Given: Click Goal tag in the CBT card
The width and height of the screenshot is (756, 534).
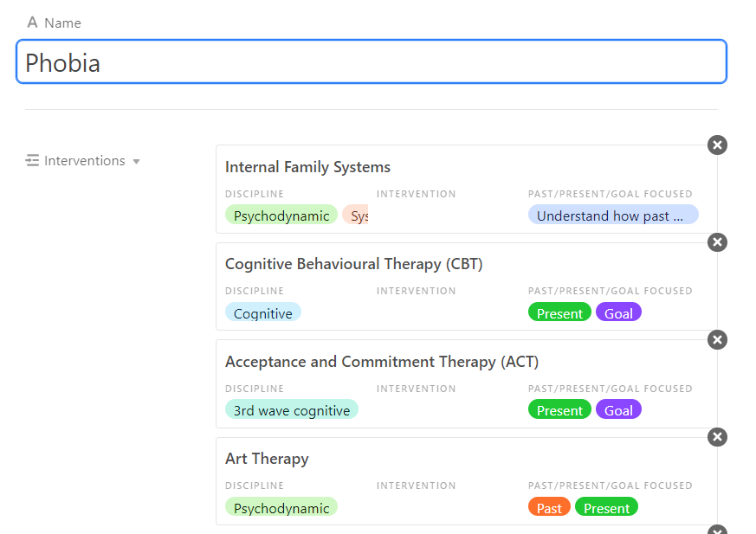Looking at the screenshot, I should click(x=618, y=312).
